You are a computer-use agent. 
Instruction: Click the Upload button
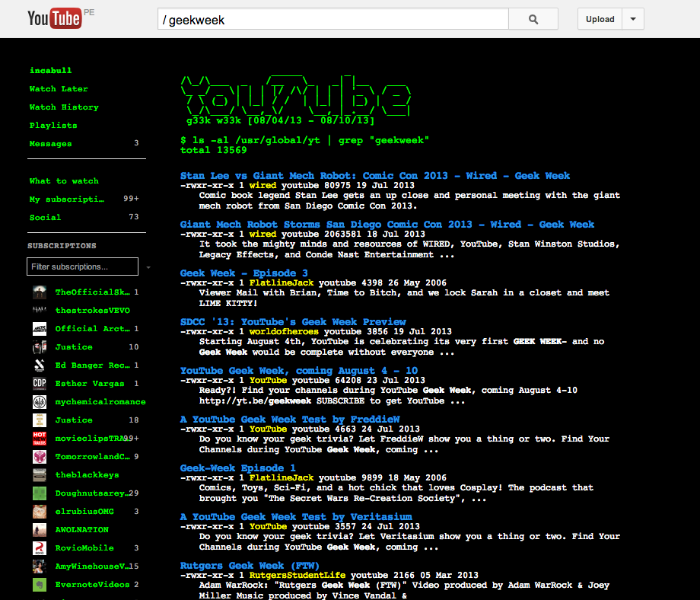600,19
